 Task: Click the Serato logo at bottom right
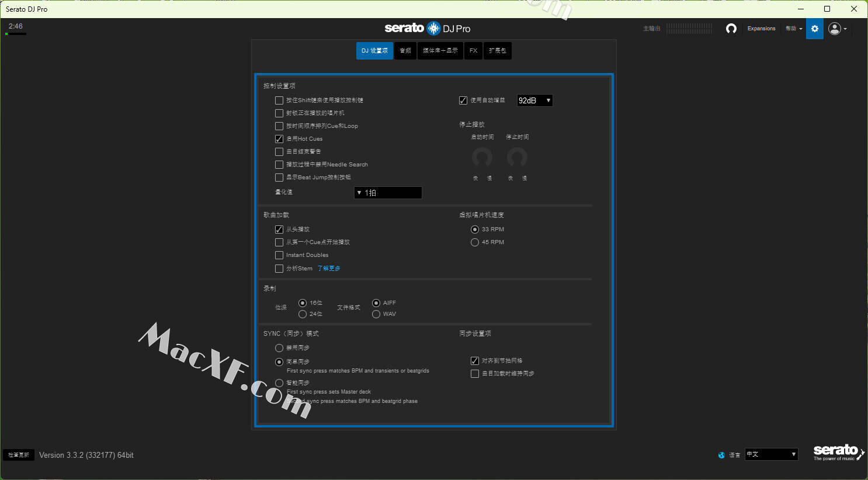click(838, 452)
